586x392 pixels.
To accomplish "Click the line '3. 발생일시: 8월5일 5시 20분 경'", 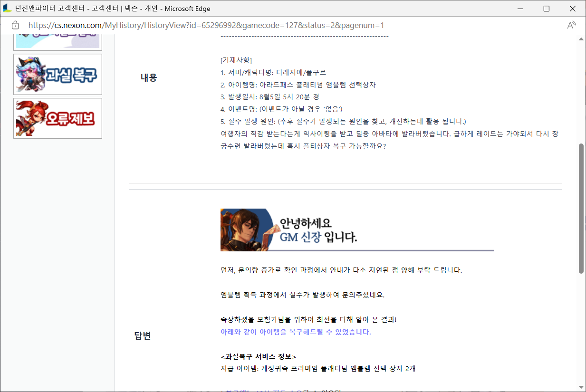I will point(270,97).
